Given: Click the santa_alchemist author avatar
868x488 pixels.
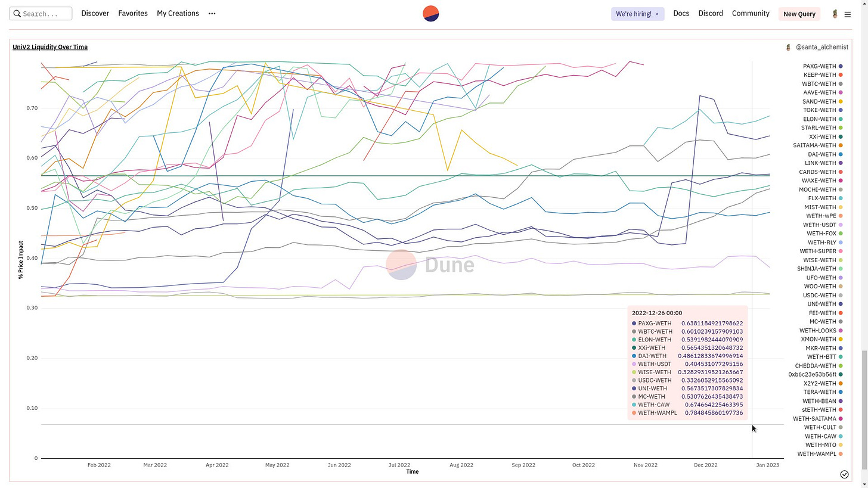Looking at the screenshot, I should [x=789, y=47].
